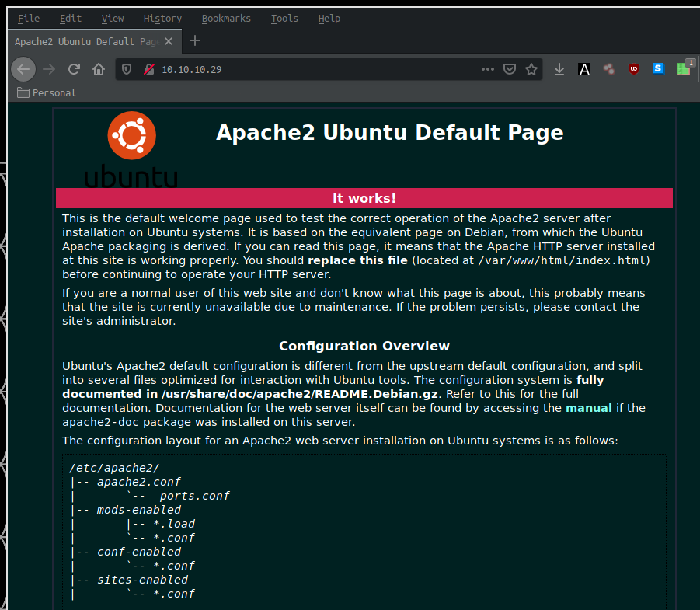Bookmark this page with the star
Image resolution: width=700 pixels, height=610 pixels.
531,69
